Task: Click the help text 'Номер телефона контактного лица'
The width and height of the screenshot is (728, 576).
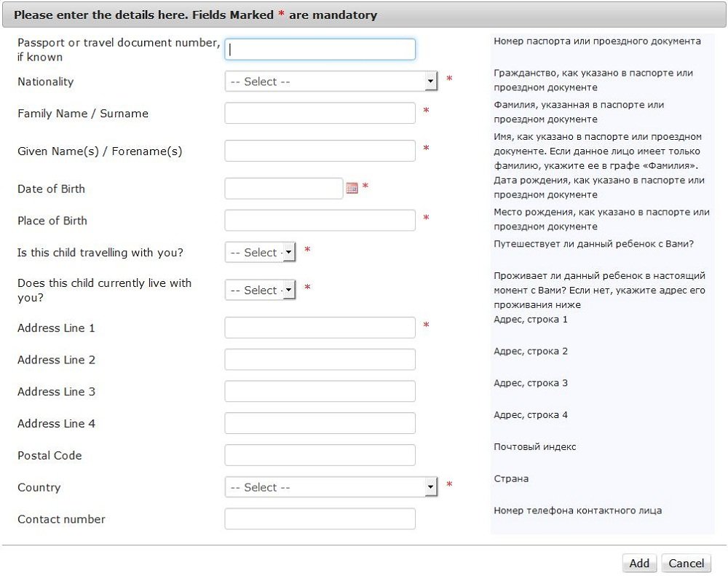Action: 577,510
